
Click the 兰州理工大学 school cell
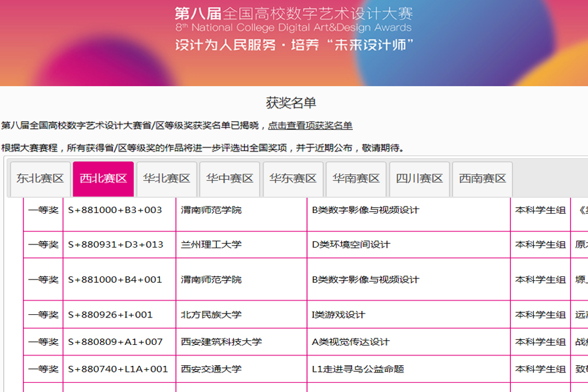click(x=211, y=244)
